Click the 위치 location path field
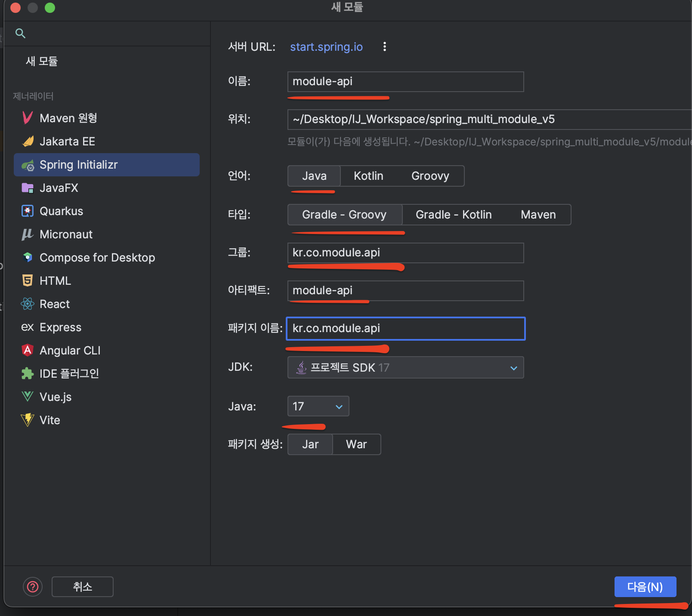692x616 pixels. [489, 119]
